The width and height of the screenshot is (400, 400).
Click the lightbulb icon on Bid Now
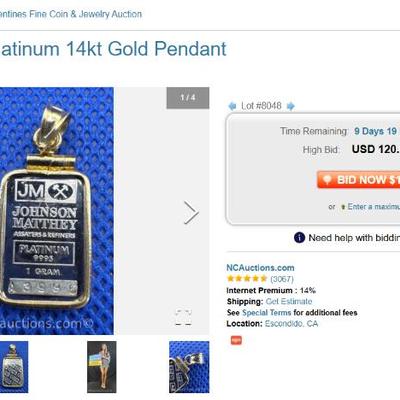(x=327, y=180)
